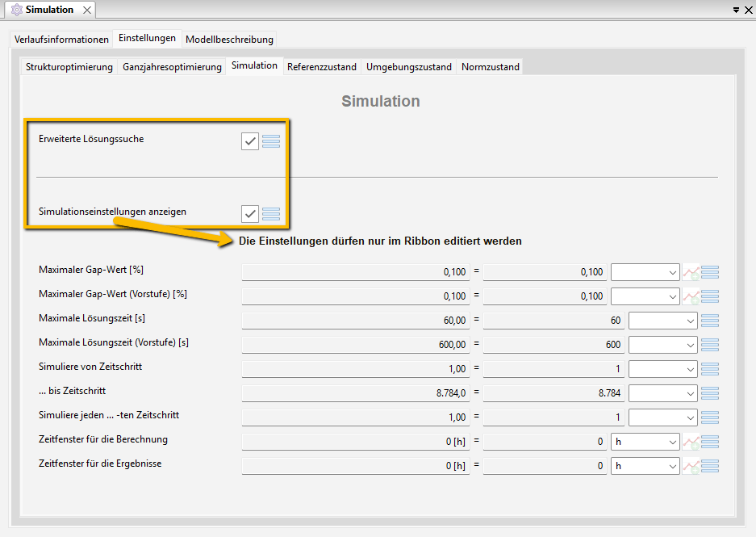Uncheck Simulationseinstellungen anzeigen checkbox
Image resolution: width=756 pixels, height=537 pixels.
[x=249, y=214]
